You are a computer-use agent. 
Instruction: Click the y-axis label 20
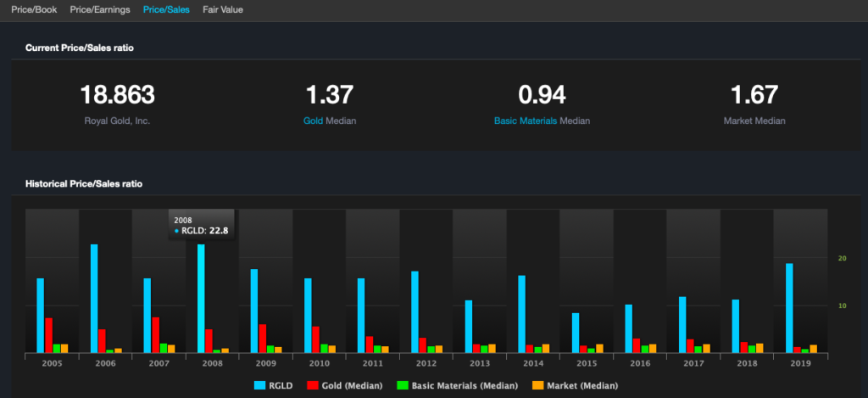point(843,258)
